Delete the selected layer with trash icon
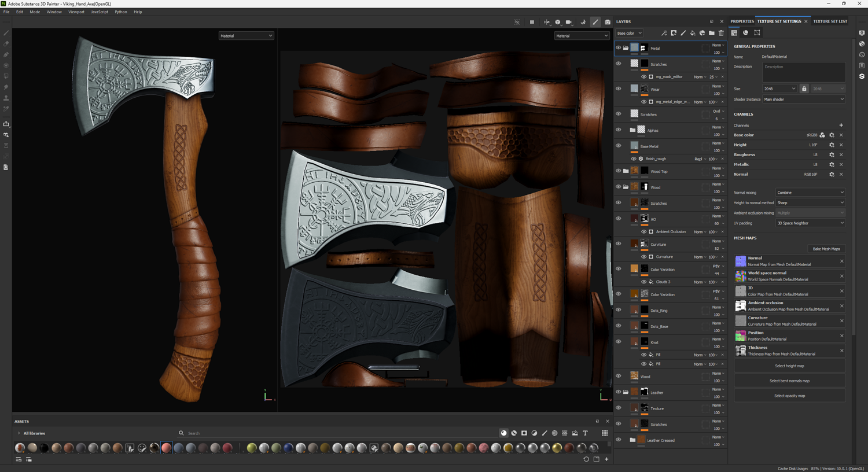 pos(721,33)
